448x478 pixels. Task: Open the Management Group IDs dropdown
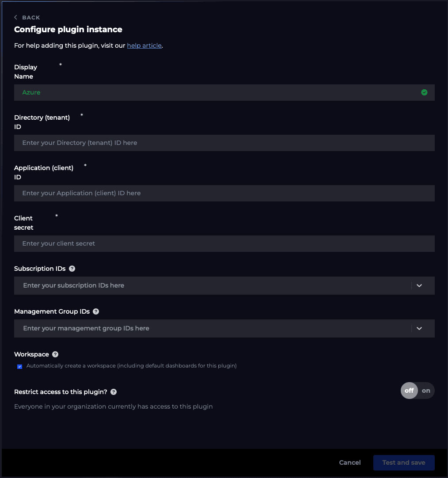(419, 328)
